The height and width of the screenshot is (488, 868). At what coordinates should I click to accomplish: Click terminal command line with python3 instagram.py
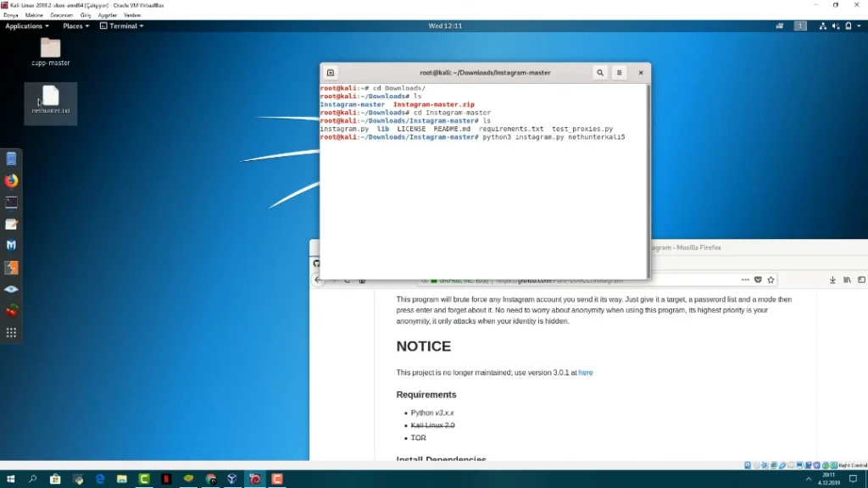(472, 137)
